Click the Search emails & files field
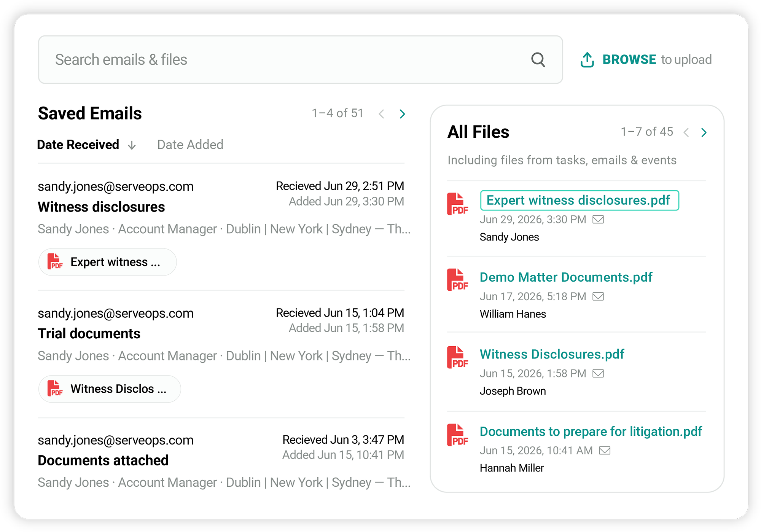 [x=300, y=60]
